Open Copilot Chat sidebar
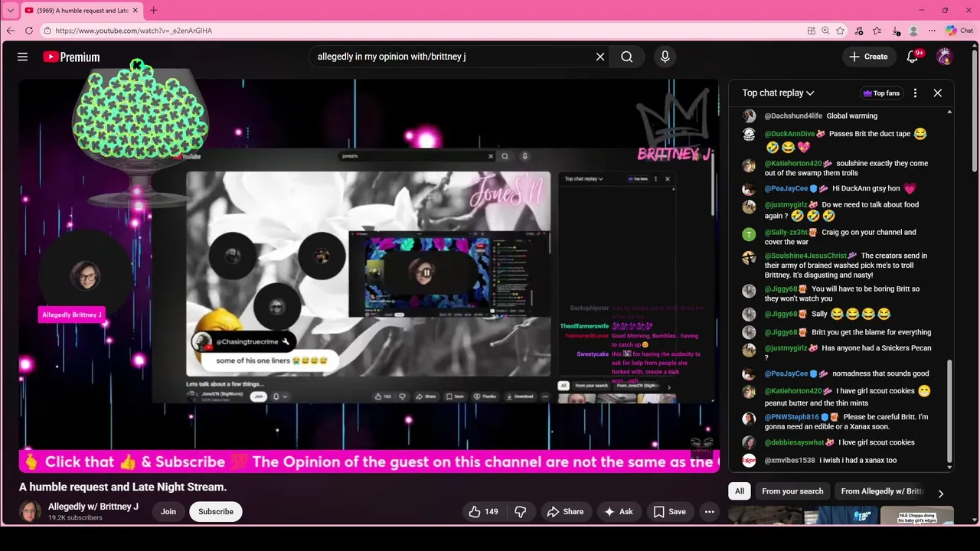The width and height of the screenshot is (980, 551). pos(959,31)
